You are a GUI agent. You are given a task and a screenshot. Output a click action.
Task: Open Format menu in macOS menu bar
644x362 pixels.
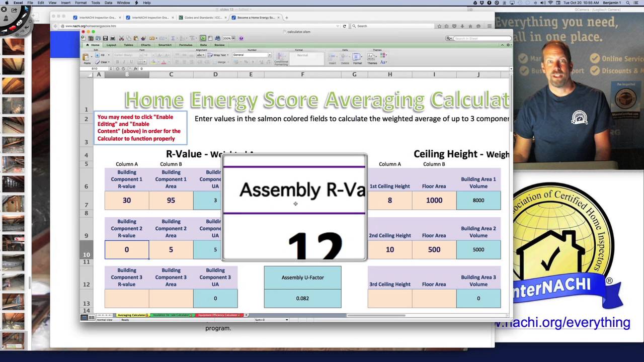point(80,3)
